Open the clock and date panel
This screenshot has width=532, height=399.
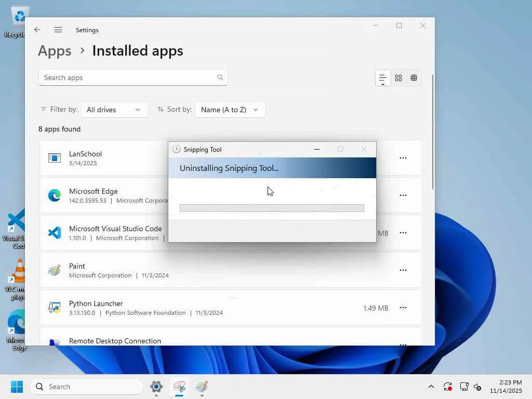pos(506,387)
